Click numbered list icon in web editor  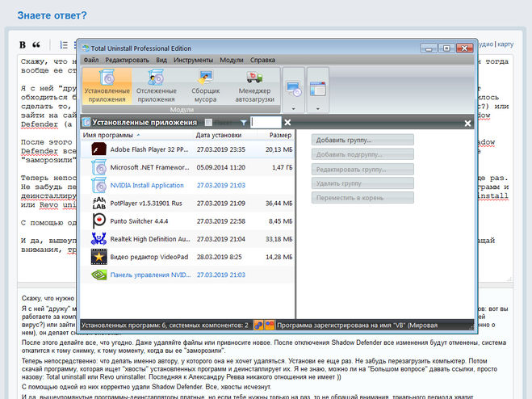click(x=64, y=44)
